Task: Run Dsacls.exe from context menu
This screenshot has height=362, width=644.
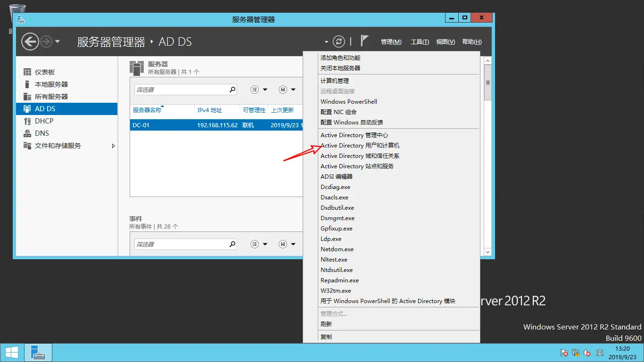Action: point(391,197)
